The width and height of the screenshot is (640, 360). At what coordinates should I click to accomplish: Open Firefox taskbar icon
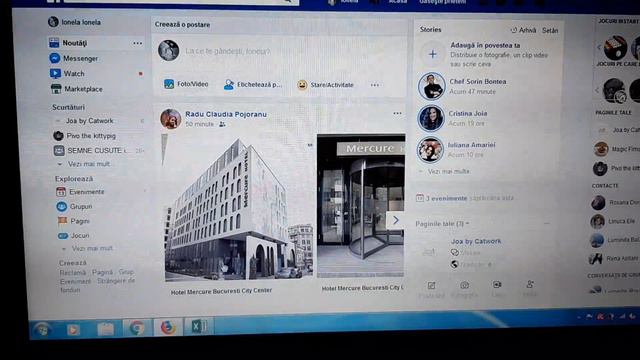point(168,327)
